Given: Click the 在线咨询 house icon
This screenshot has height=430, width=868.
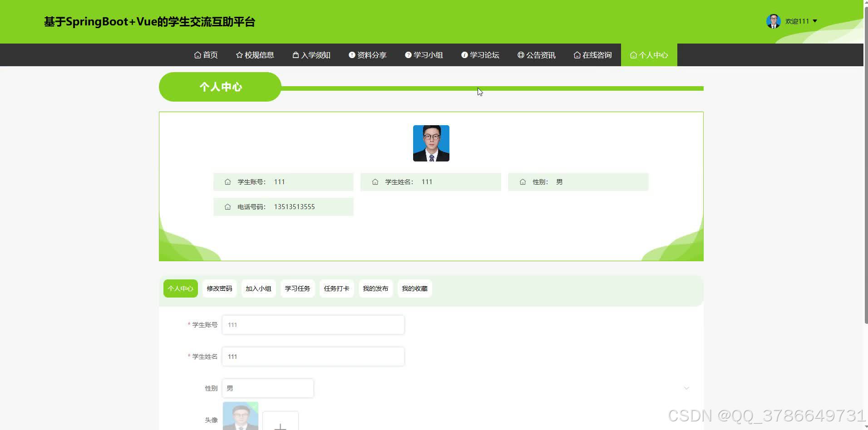Looking at the screenshot, I should (x=577, y=55).
